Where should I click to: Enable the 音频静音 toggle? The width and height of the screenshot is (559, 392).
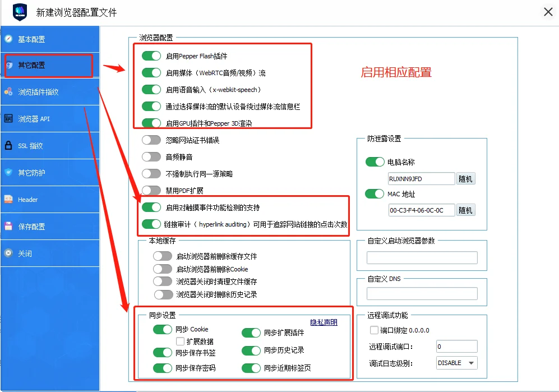tap(151, 156)
